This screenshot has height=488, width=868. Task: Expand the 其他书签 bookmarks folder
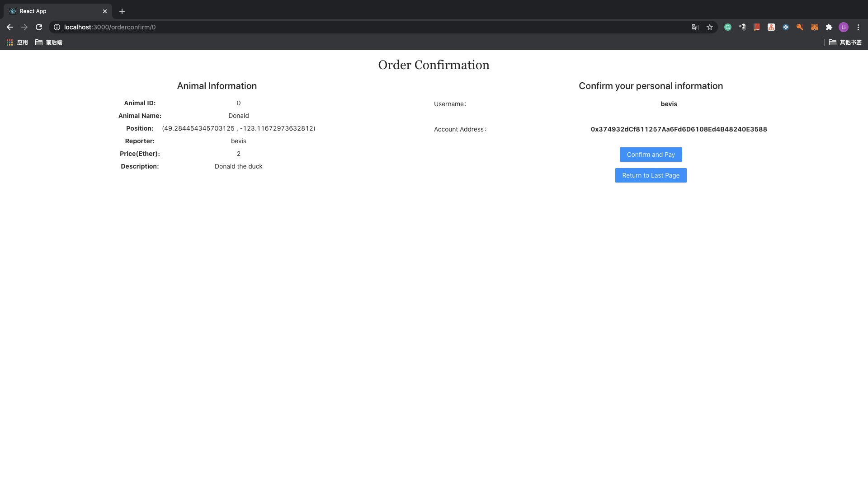(x=845, y=42)
